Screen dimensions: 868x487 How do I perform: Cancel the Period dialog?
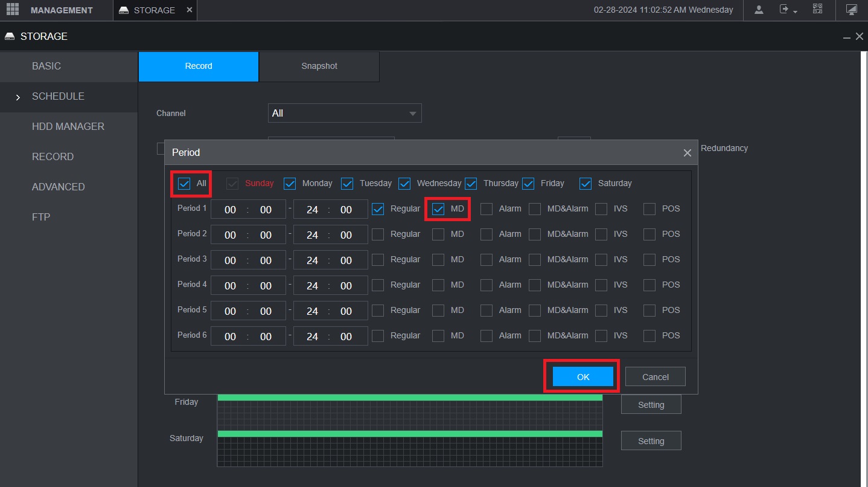656,376
